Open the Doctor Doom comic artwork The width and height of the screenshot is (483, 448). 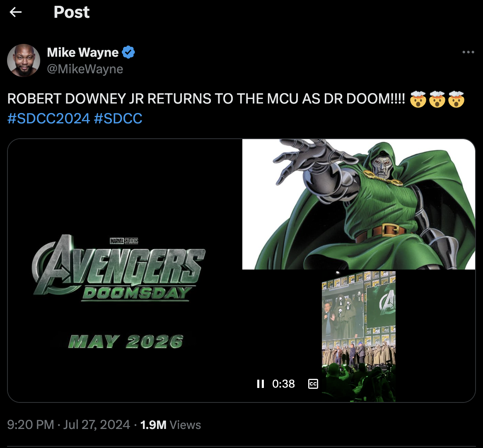coord(359,204)
